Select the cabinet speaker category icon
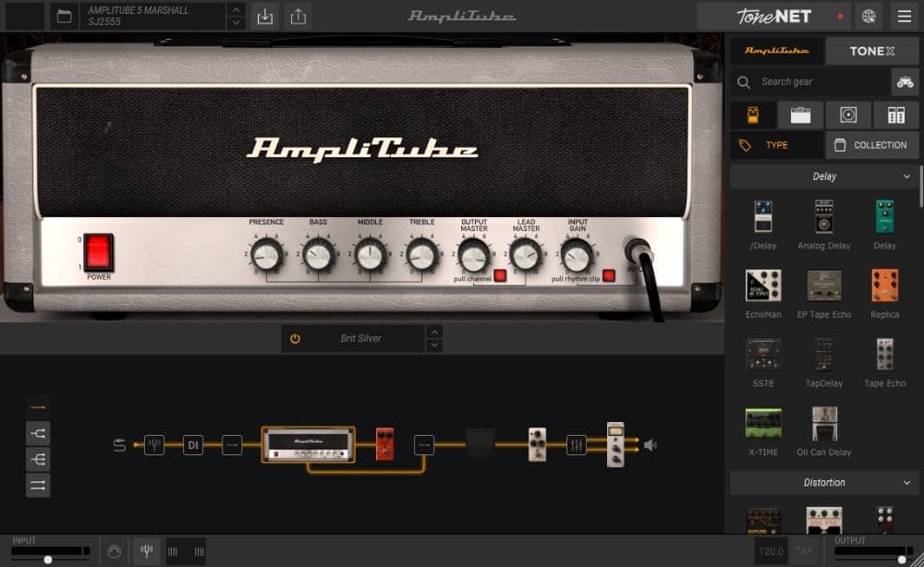The height and width of the screenshot is (567, 924). click(x=848, y=115)
